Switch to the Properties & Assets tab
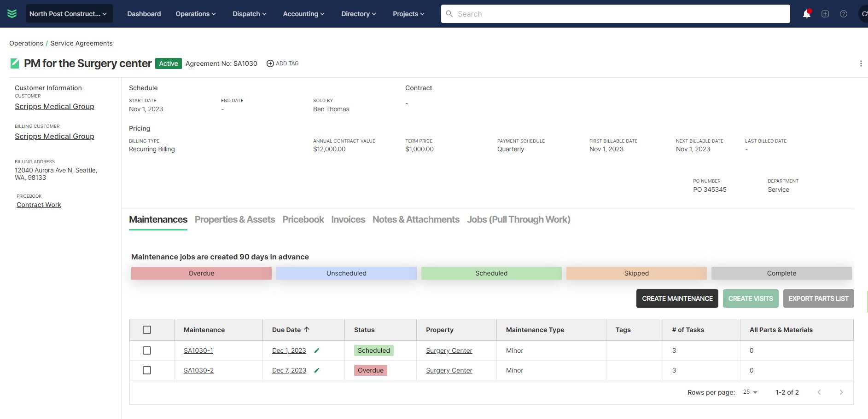The image size is (868, 419). (234, 219)
